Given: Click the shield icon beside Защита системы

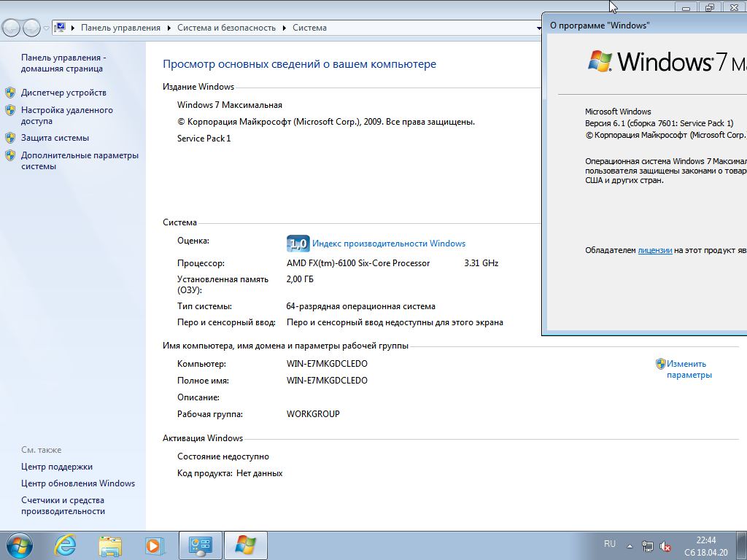Looking at the screenshot, I should pos(10,138).
